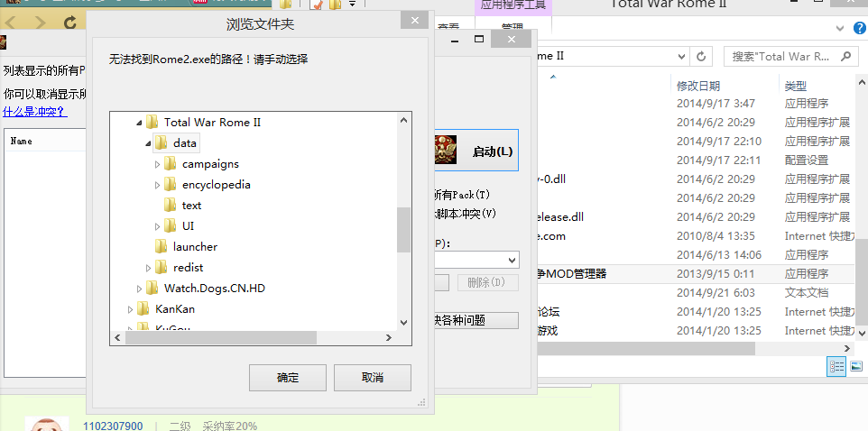The height and width of the screenshot is (431, 868).
Task: Click the 配置设置 type cell
Action: point(807,160)
